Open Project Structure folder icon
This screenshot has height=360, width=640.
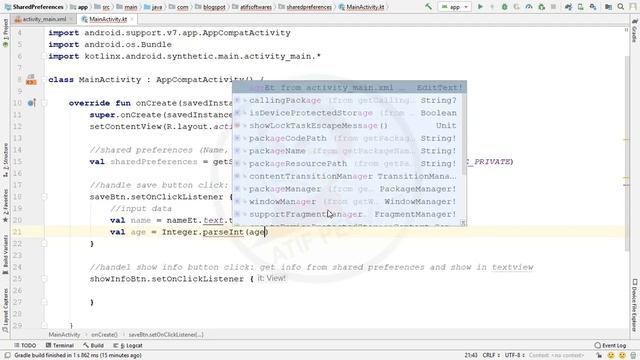(608, 7)
